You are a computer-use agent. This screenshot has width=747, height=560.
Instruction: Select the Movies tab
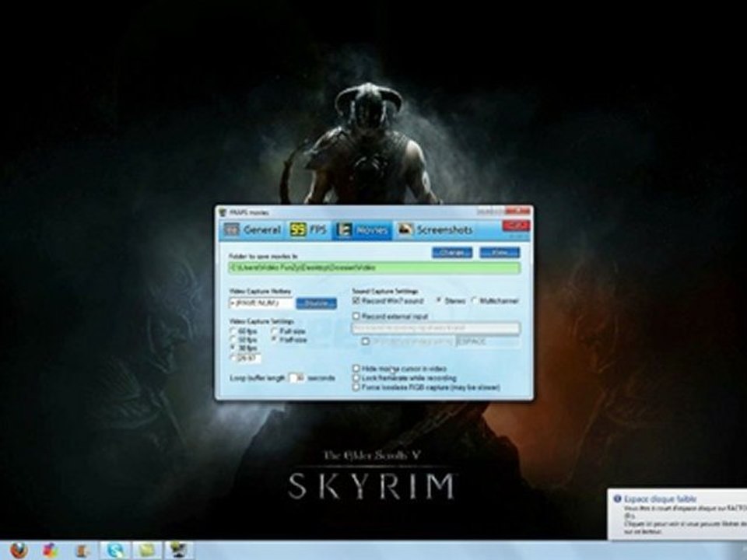[x=362, y=230]
